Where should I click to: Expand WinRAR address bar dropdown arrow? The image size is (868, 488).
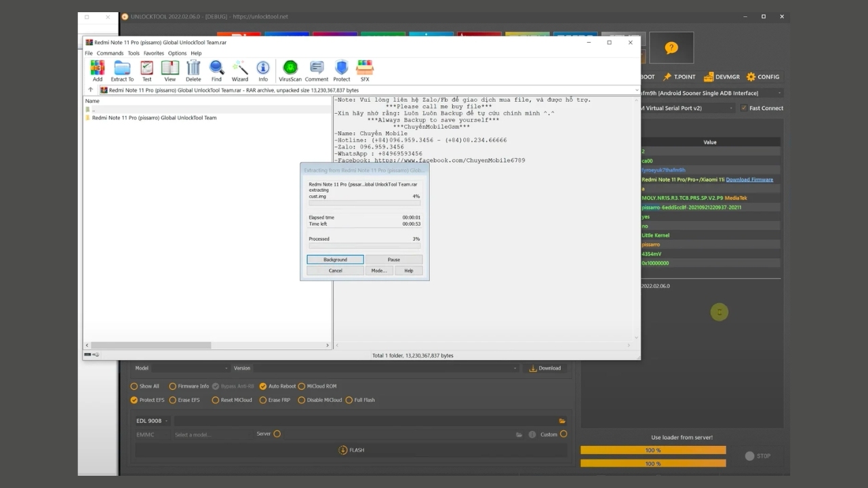(637, 89)
